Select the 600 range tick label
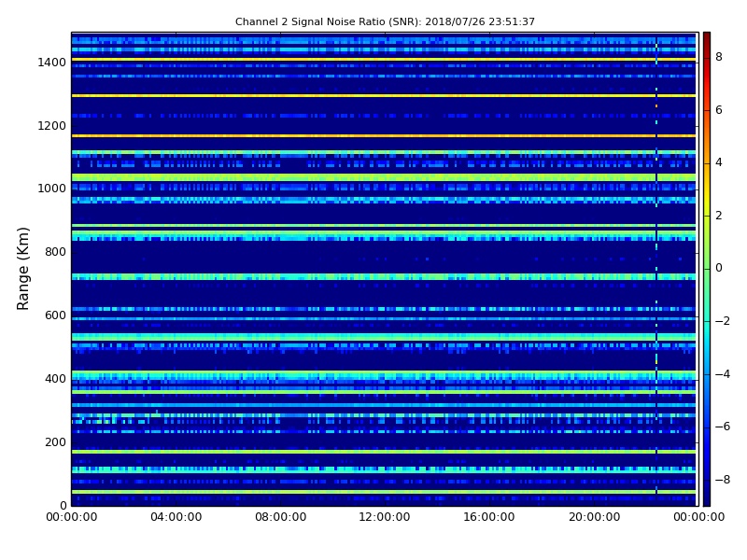The width and height of the screenshot is (747, 560). pyautogui.click(x=55, y=315)
